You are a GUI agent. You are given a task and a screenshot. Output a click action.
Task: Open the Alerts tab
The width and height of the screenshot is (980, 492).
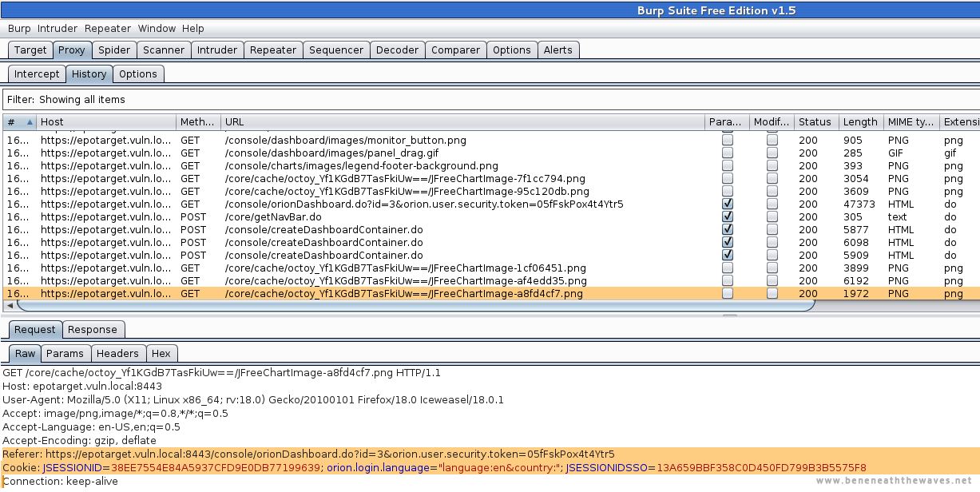point(557,50)
